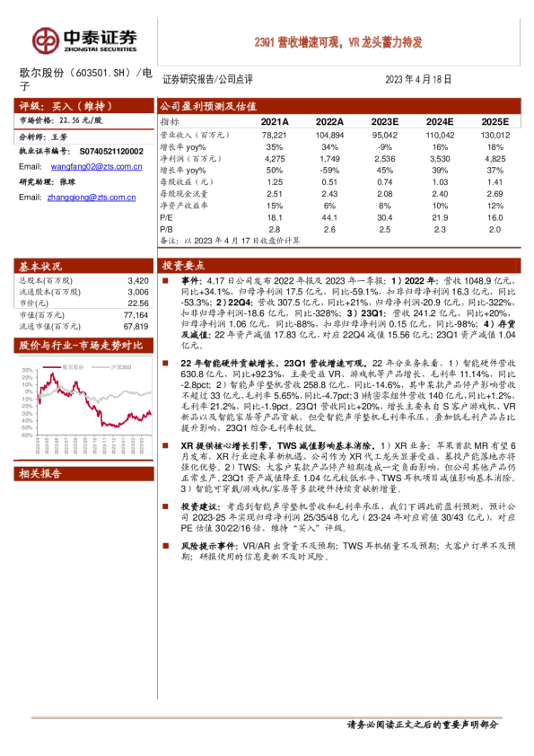
Task: Click the date 2023年4月18日
Action: tap(418, 80)
